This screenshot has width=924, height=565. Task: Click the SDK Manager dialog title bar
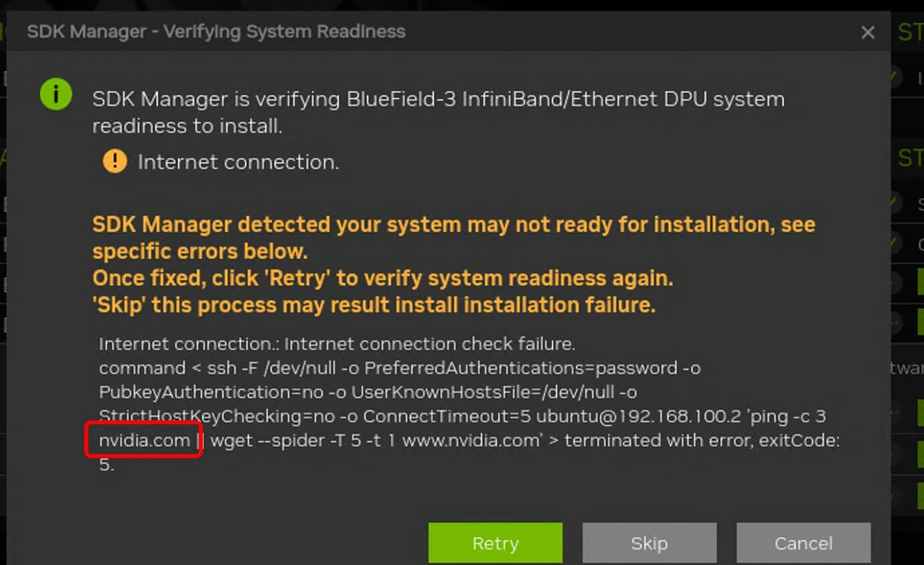[214, 31]
